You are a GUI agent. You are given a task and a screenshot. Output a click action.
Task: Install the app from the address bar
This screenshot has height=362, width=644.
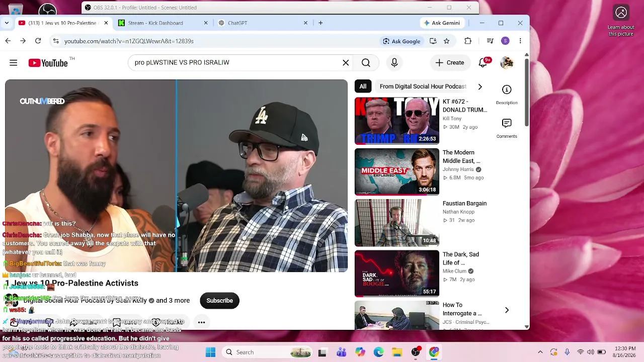[x=433, y=41]
